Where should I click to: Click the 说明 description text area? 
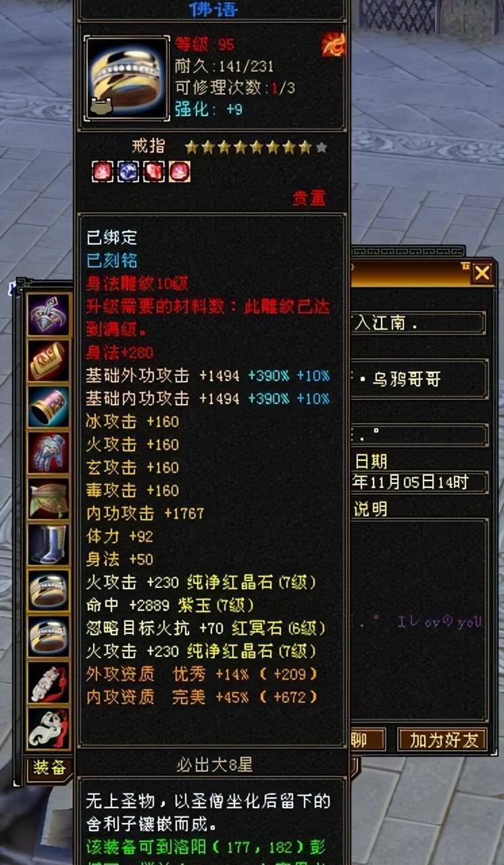419,620
